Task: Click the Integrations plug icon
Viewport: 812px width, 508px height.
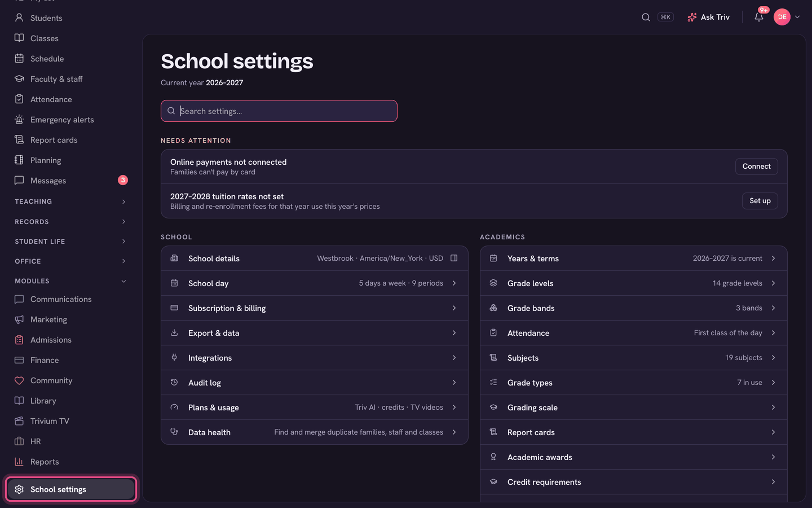Action: tap(174, 357)
